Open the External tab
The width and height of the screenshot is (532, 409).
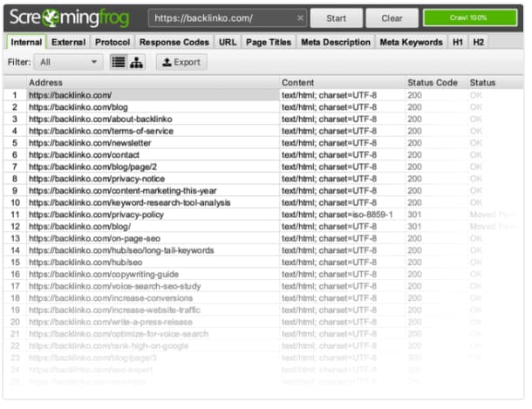coord(68,42)
